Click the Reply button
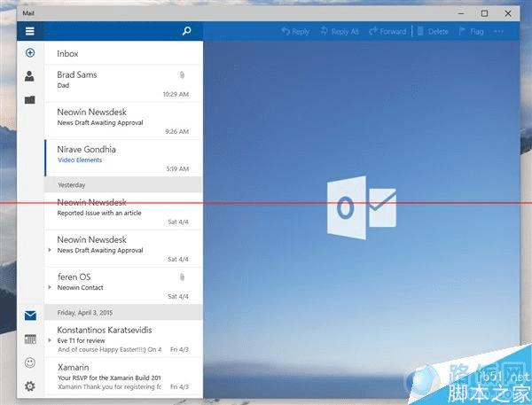532x405 pixels. 295,32
